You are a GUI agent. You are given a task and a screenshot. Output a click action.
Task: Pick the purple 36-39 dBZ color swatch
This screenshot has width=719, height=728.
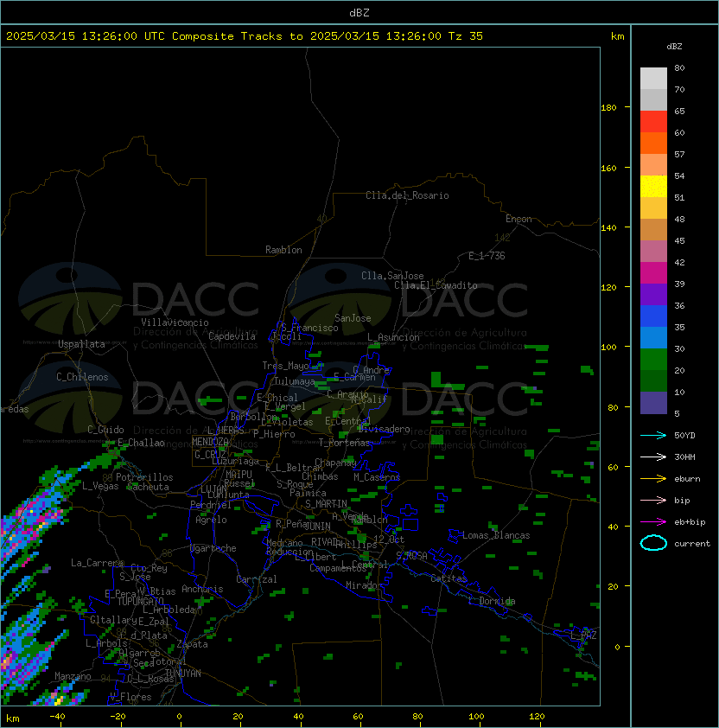653,295
